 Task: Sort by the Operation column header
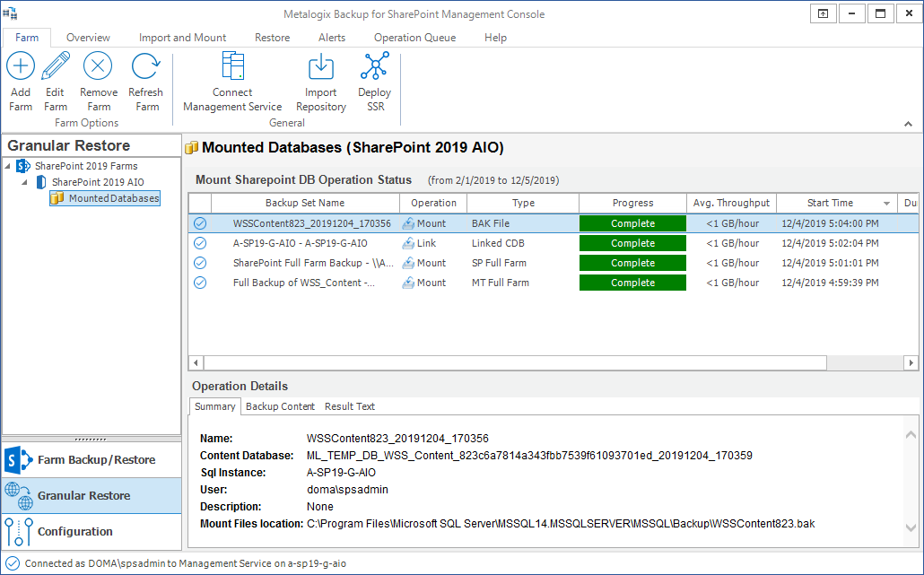click(x=433, y=203)
